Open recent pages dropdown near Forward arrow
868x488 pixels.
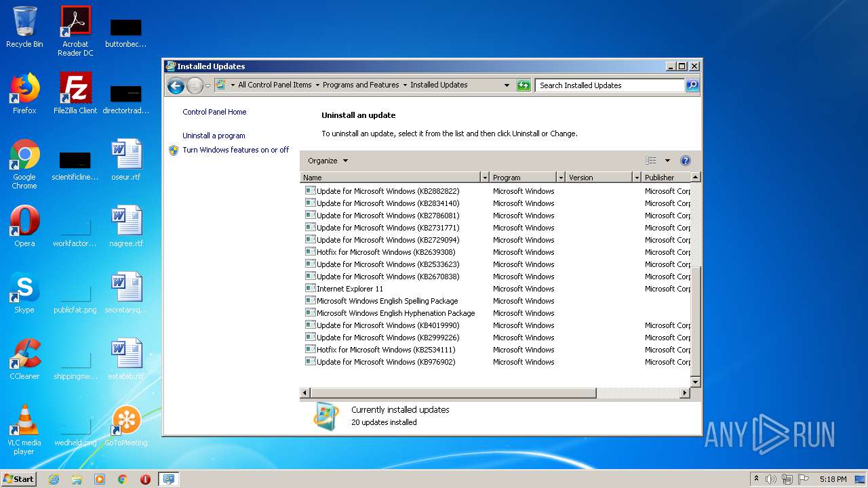[x=208, y=86]
